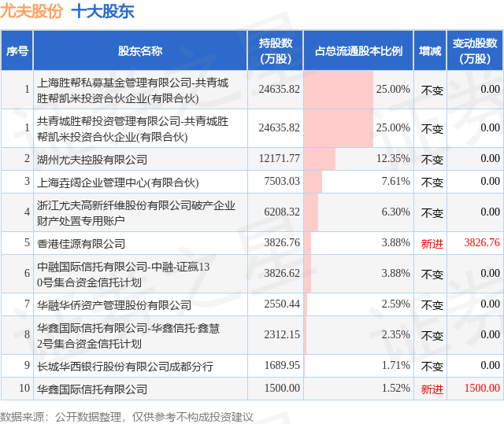Select the 增减 column header
The width and height of the screenshot is (504, 424).
coord(430,50)
